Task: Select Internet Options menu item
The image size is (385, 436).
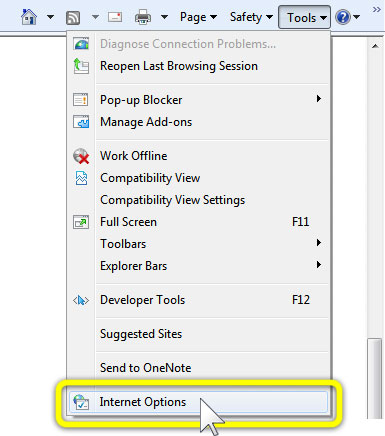Action: pyautogui.click(x=198, y=402)
